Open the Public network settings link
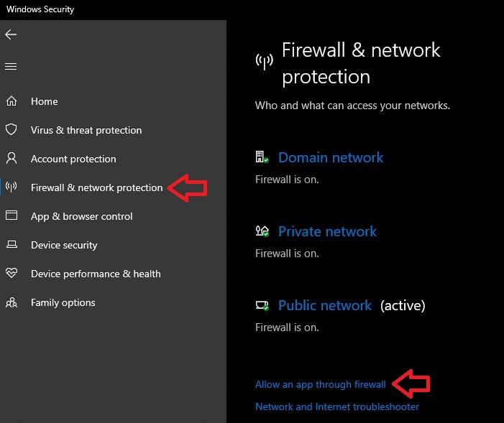The width and height of the screenshot is (504, 423). 325,305
